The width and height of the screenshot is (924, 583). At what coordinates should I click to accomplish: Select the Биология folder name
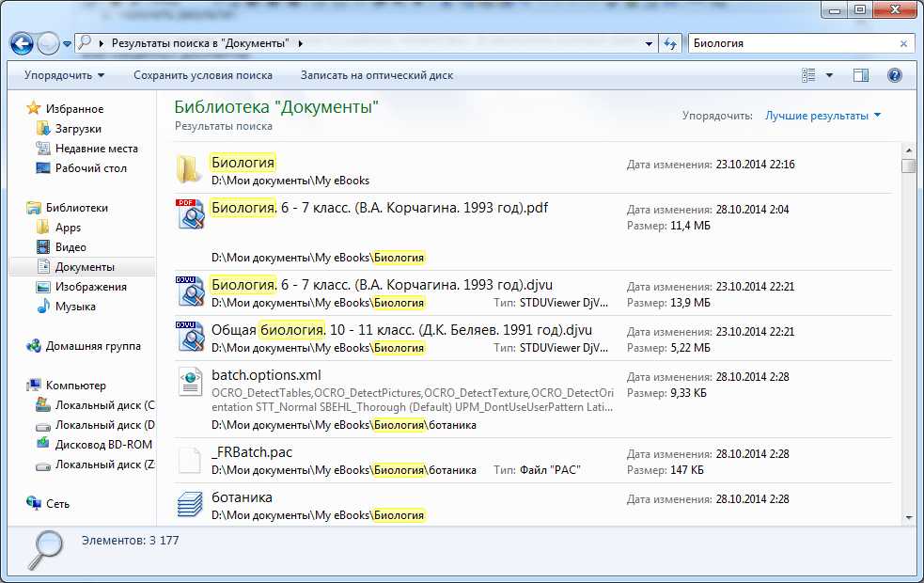point(243,162)
